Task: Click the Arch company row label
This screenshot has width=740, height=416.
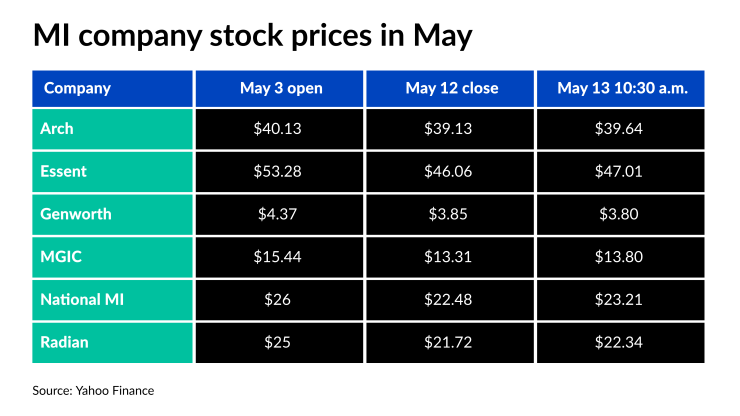Action: click(x=59, y=129)
